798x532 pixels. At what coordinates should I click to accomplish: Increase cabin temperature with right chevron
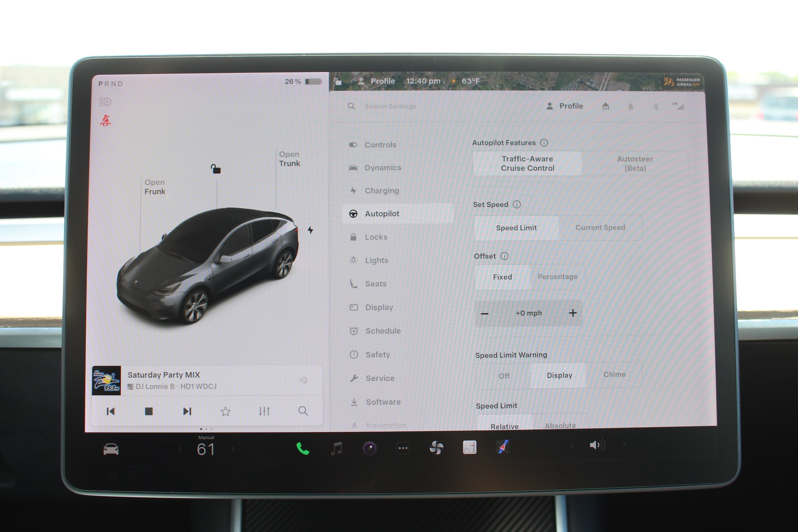tap(233, 449)
